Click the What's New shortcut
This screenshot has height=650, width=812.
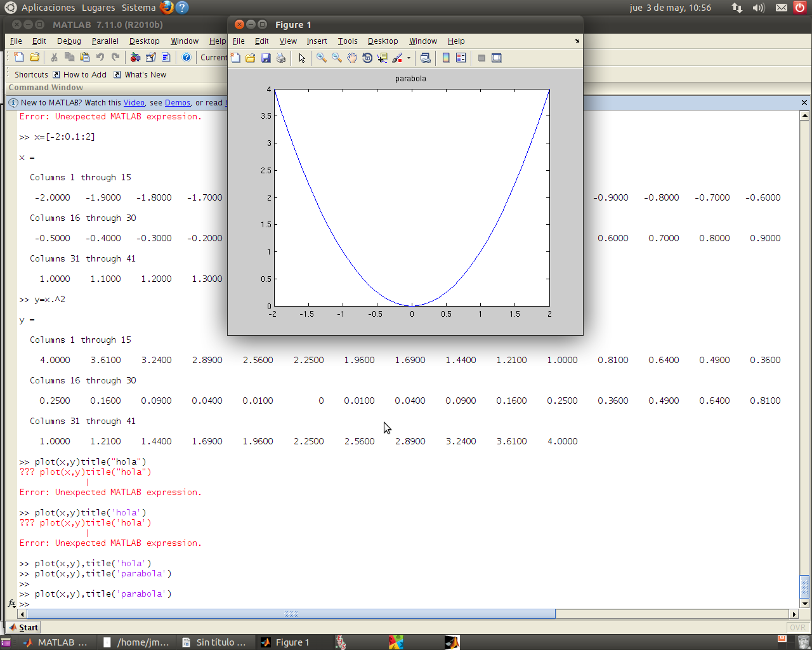[x=145, y=74]
